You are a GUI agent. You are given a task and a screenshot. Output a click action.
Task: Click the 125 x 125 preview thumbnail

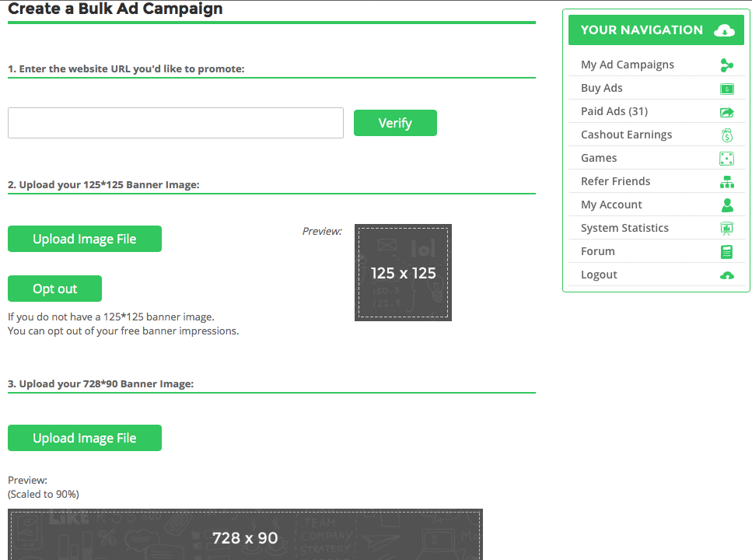403,272
